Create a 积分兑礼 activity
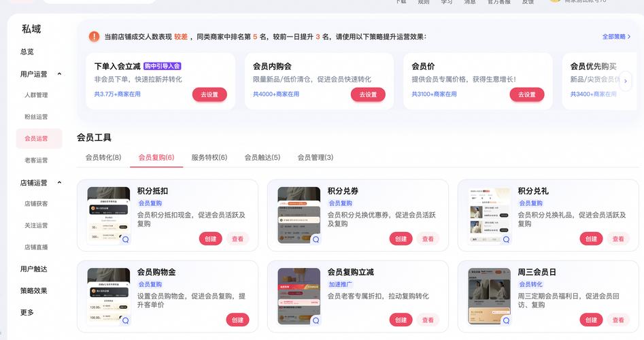This screenshot has width=644, height=340. (592, 239)
